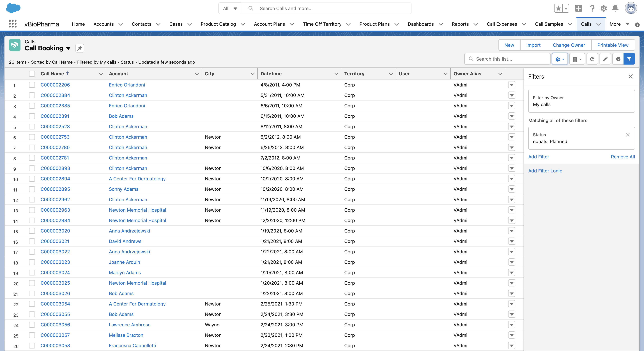Open notifications bell
Screen dimensions: 644x351
point(615,8)
